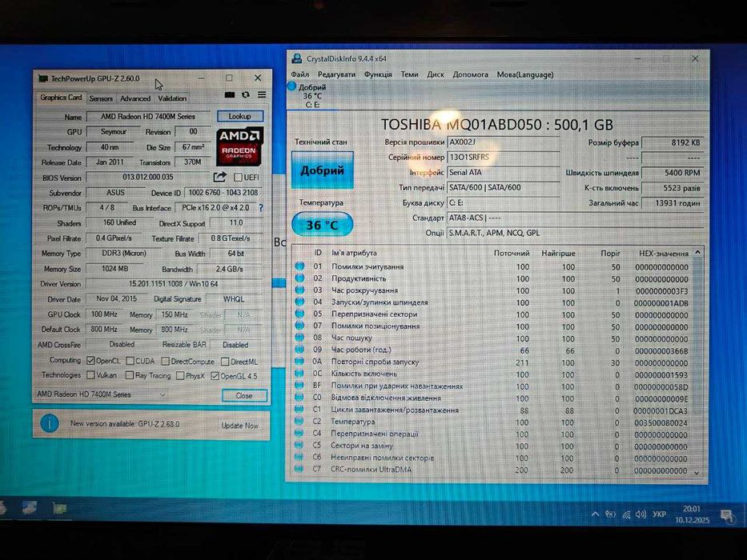Switch to the Sensors tab

click(101, 98)
